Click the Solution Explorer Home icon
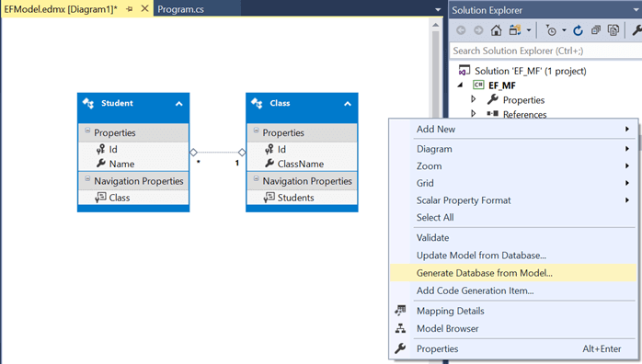The height and width of the screenshot is (364, 642). pyautogui.click(x=497, y=30)
